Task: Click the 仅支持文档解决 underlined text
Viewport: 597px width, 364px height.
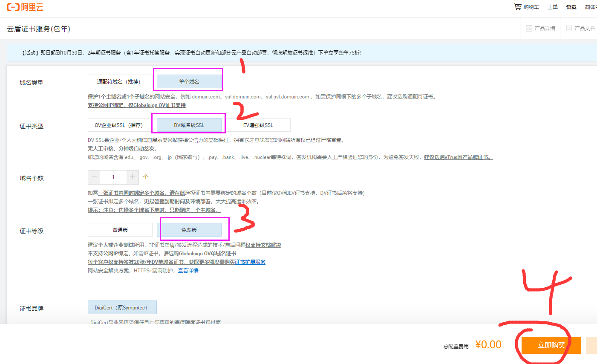Action: (263, 245)
